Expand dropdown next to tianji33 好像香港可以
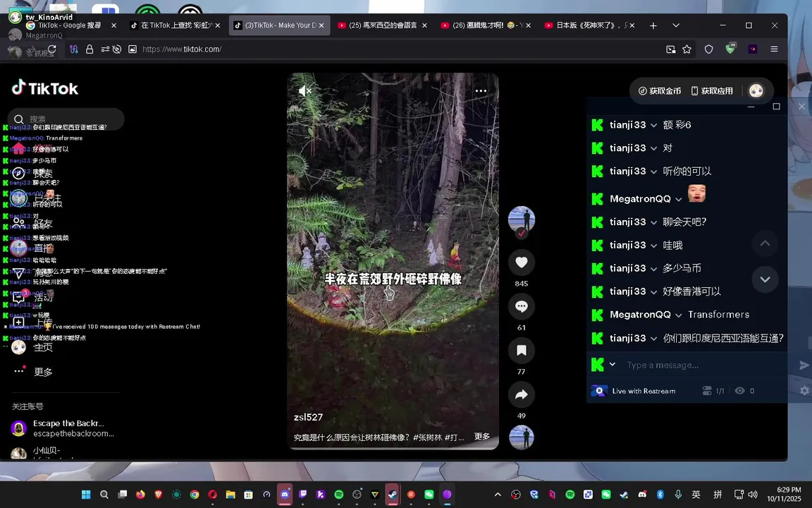This screenshot has width=812, height=508. pos(653,292)
